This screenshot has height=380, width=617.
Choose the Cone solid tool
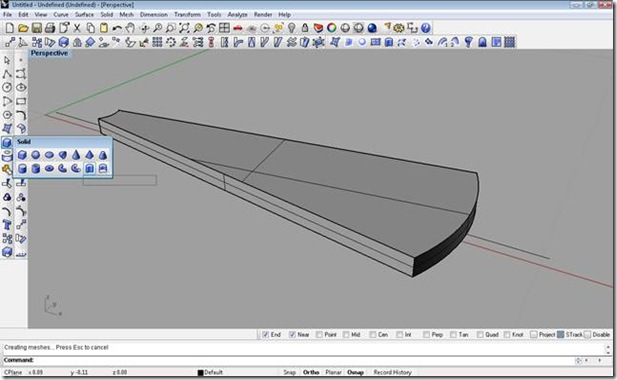pyautogui.click(x=76, y=155)
